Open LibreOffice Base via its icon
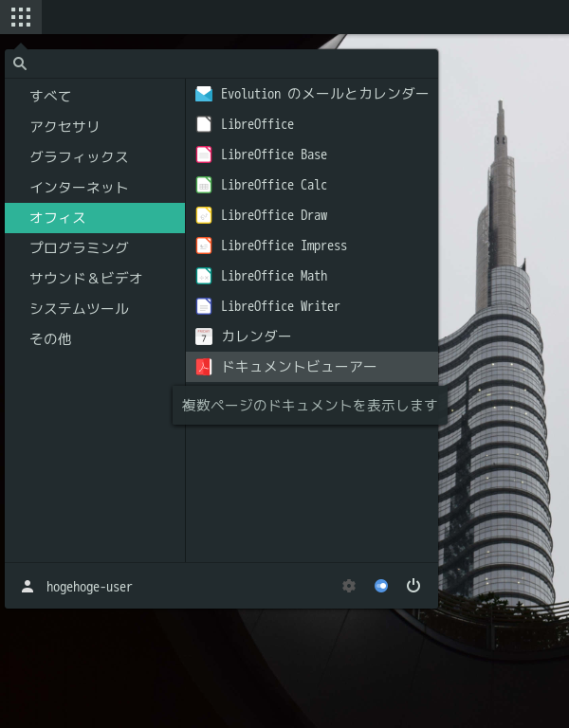Viewport: 569px width, 728px height. 204,155
